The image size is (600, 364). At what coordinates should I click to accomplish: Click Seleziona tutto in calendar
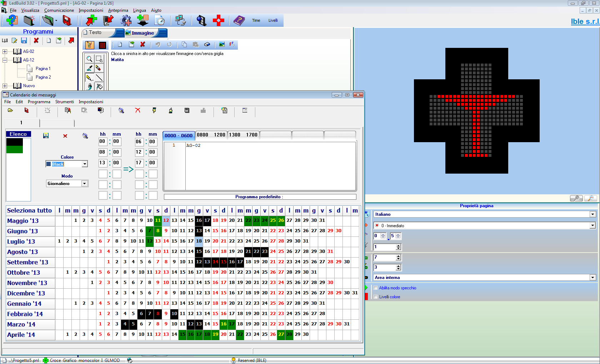point(30,210)
